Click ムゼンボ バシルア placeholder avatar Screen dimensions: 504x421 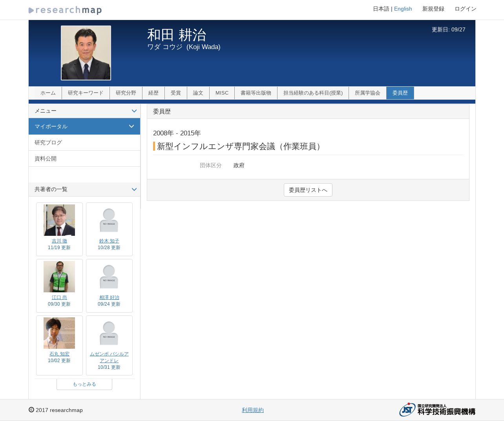109,333
